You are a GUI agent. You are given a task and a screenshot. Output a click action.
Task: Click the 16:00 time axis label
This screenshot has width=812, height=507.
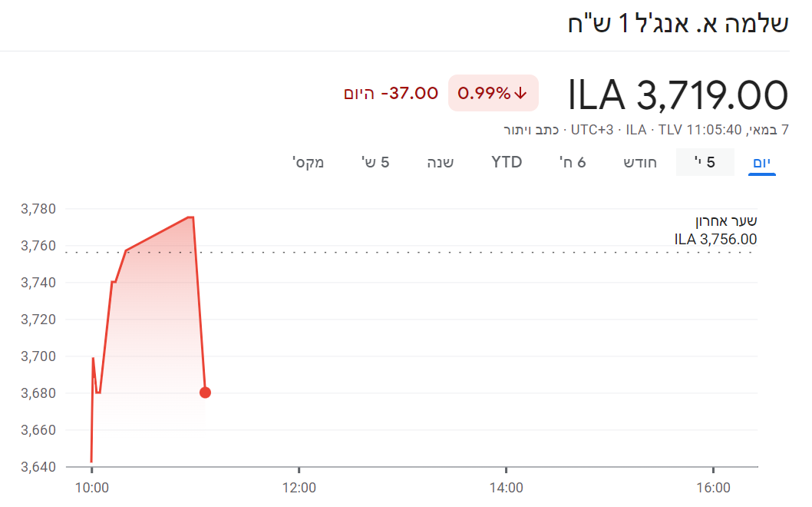pos(713,487)
